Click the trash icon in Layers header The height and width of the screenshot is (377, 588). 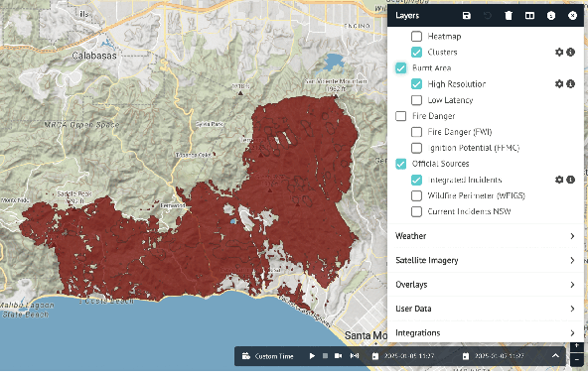pos(509,15)
